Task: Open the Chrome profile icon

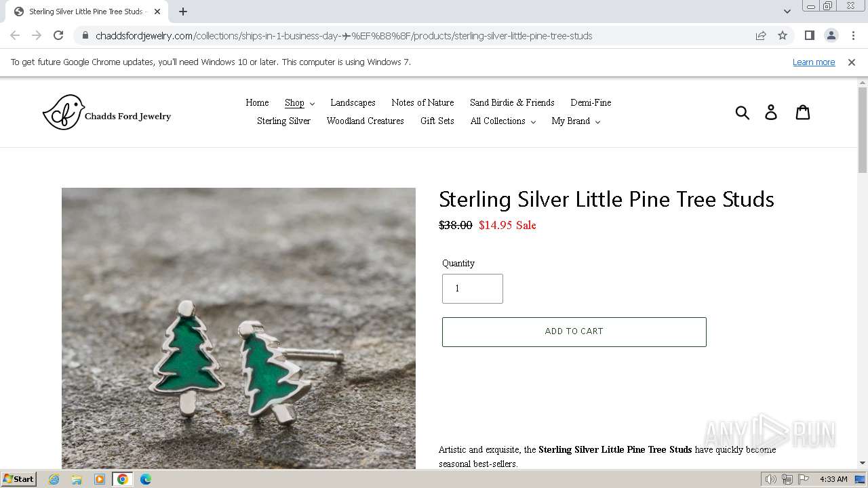Action: pos(831,36)
